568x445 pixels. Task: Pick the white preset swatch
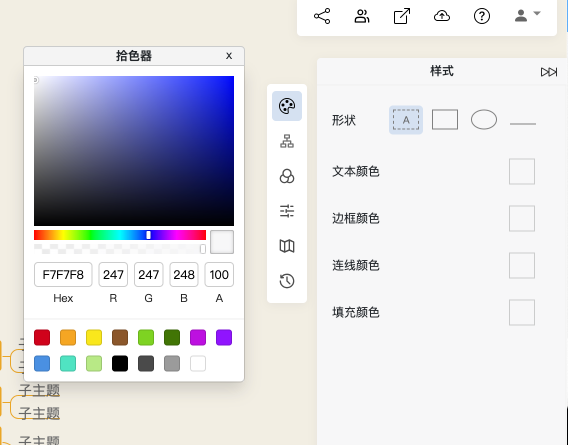pos(198,363)
